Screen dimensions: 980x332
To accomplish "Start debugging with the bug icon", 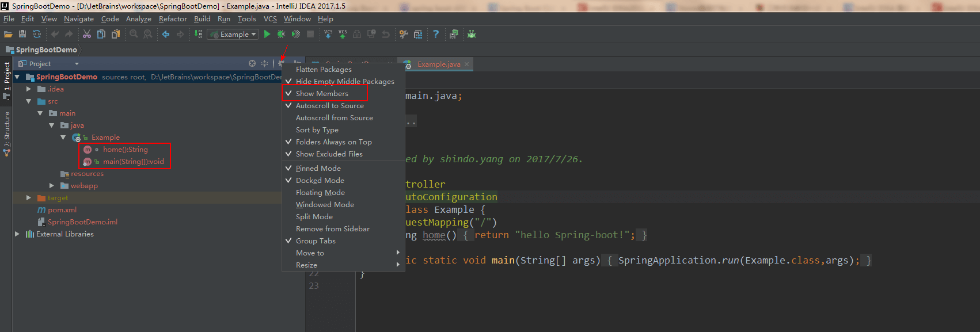I will (x=281, y=35).
